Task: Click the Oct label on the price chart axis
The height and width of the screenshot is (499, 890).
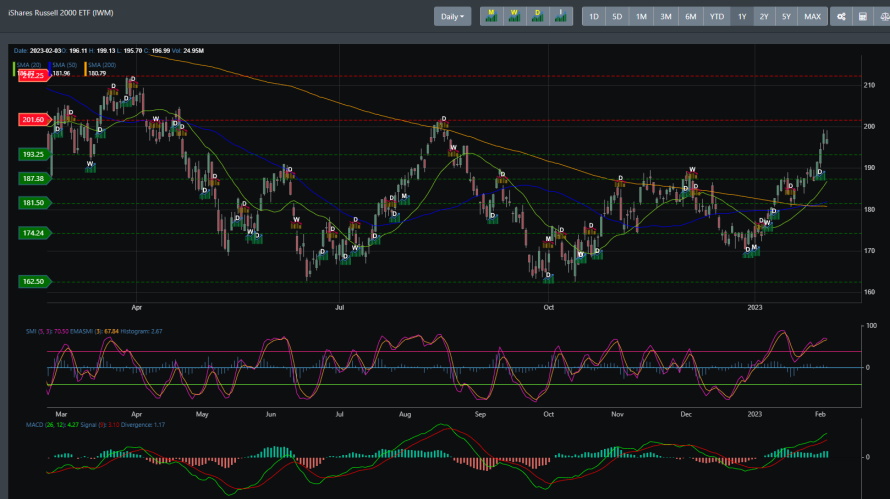Action: click(548, 307)
